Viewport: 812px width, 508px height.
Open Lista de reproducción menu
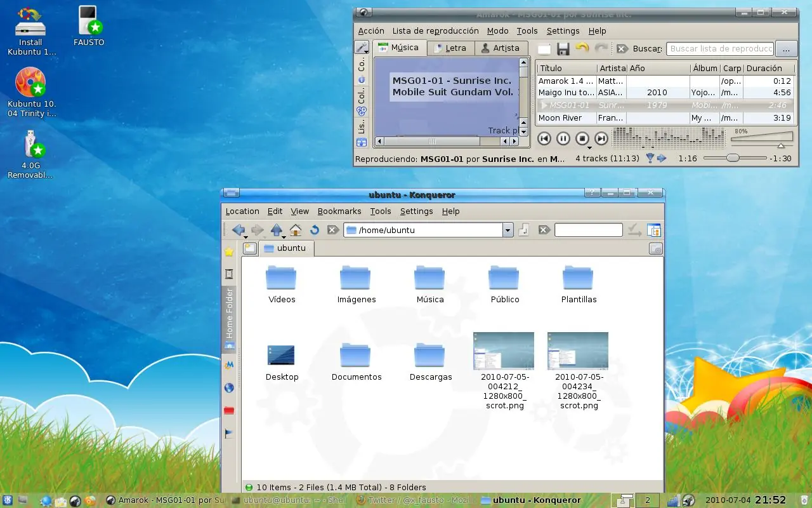point(435,30)
